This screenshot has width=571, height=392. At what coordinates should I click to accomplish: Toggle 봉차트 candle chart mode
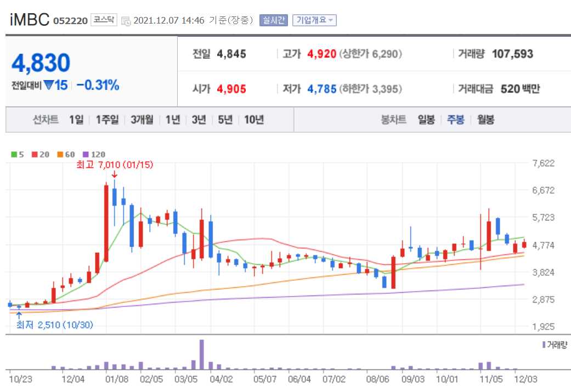(393, 120)
